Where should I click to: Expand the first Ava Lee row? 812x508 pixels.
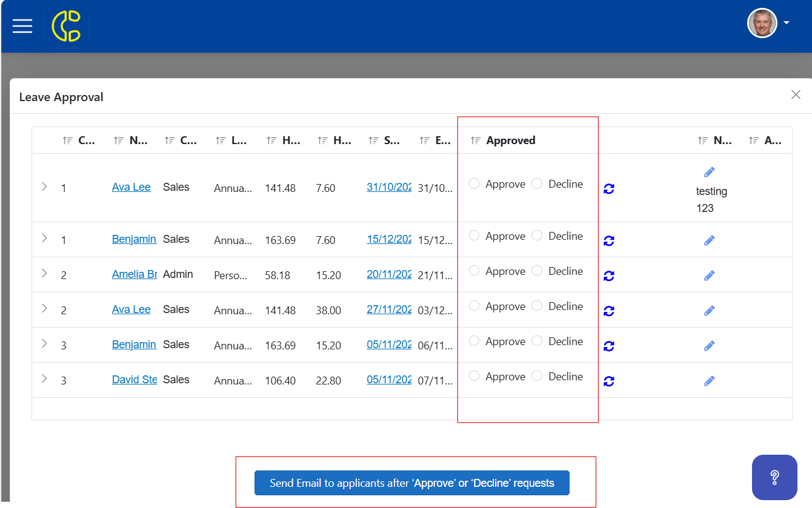pyautogui.click(x=44, y=186)
